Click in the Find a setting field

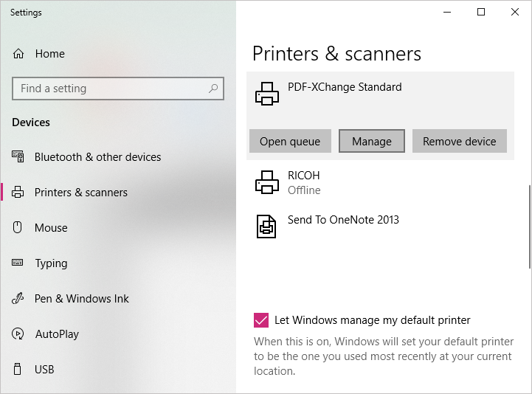pyautogui.click(x=118, y=89)
